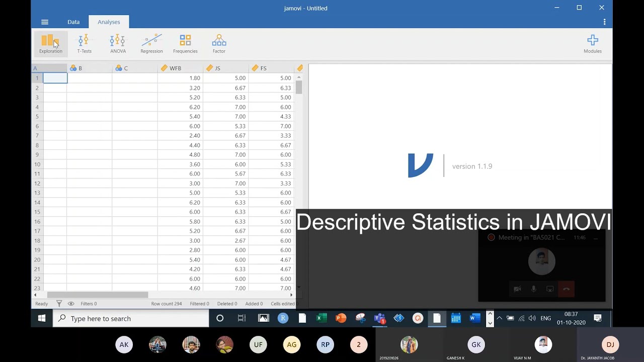The height and width of the screenshot is (362, 644).
Task: Open Microsoft Teams from the taskbar
Action: click(x=379, y=318)
